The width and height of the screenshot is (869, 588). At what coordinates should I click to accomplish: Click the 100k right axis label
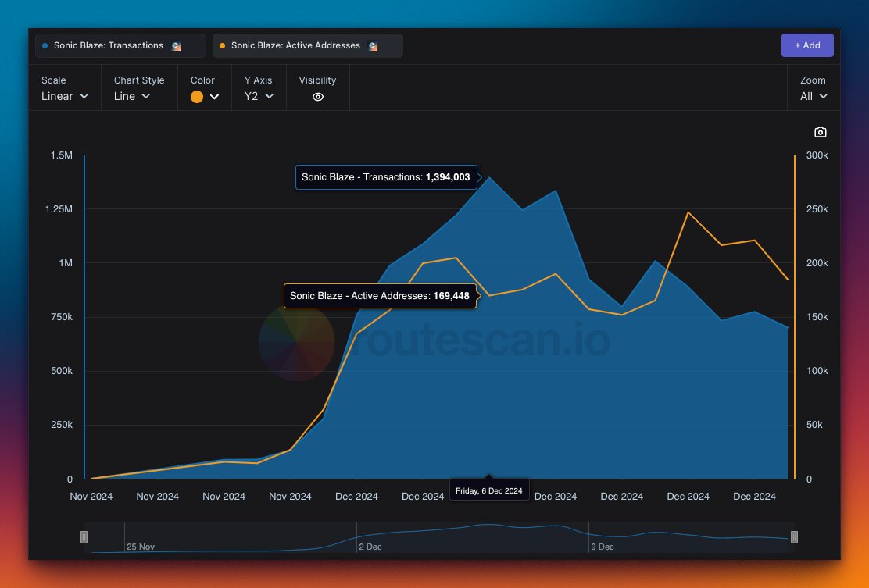[x=817, y=371]
